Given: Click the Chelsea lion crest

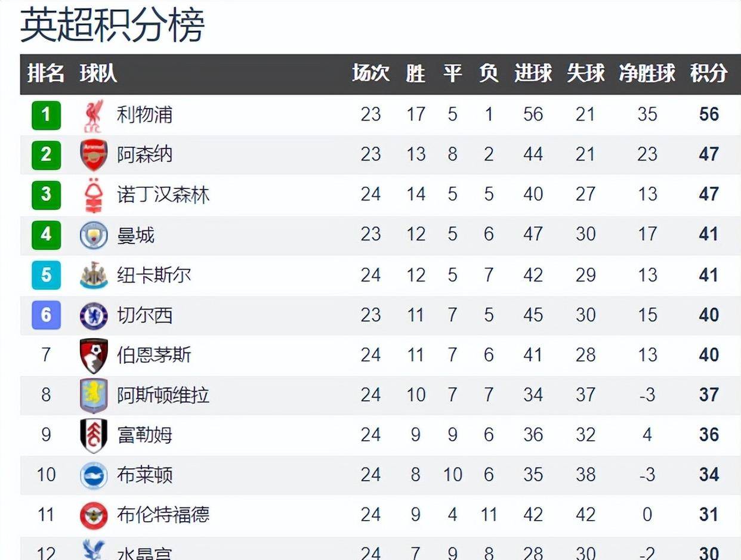Looking at the screenshot, I should 94,315.
